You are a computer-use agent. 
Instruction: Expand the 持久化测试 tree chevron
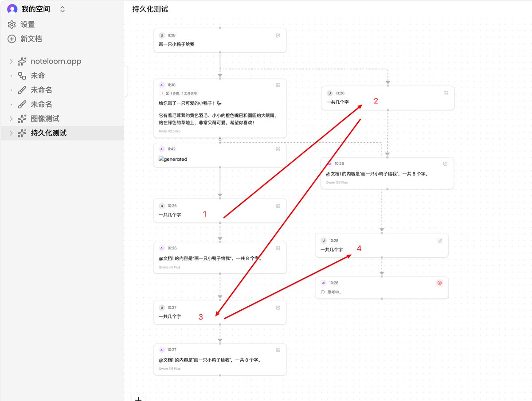[11, 133]
